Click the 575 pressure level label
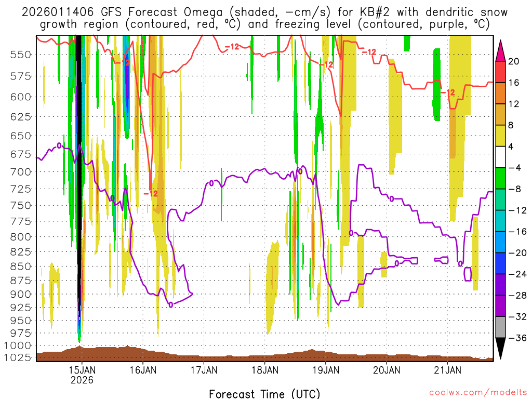 [21, 76]
